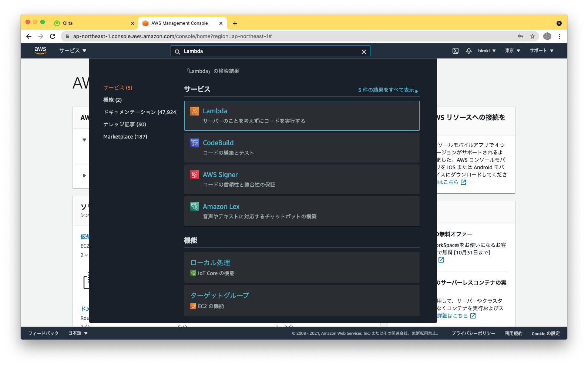Open the ローカル処理 feature result
588x367 pixels.
pos(302,267)
